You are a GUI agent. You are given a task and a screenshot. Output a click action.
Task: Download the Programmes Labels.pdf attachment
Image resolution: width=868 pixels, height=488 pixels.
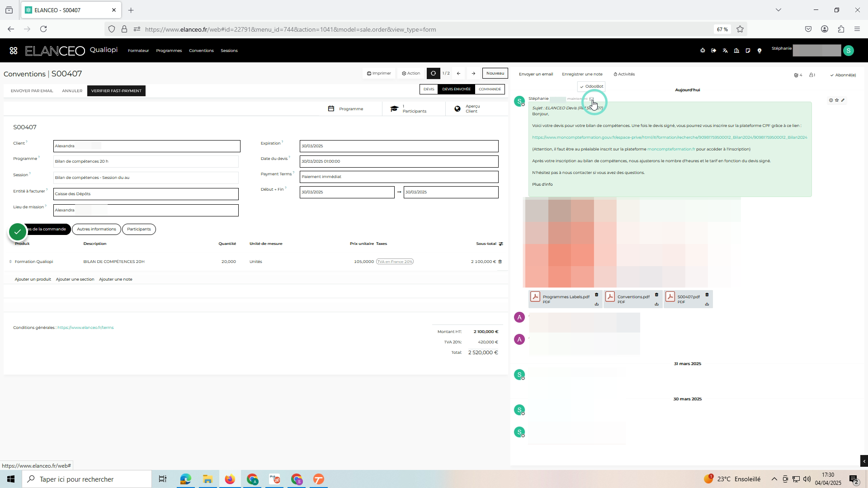tap(597, 304)
